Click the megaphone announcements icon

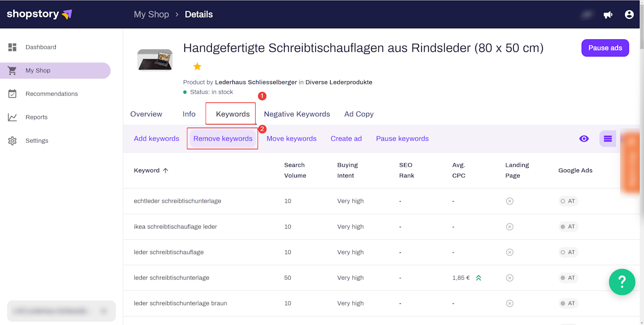click(608, 15)
